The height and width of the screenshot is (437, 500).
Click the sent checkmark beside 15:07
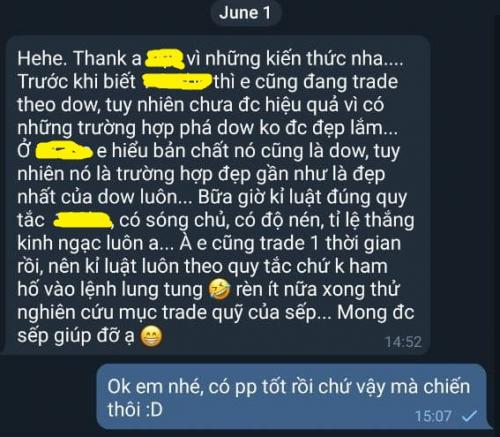click(469, 416)
